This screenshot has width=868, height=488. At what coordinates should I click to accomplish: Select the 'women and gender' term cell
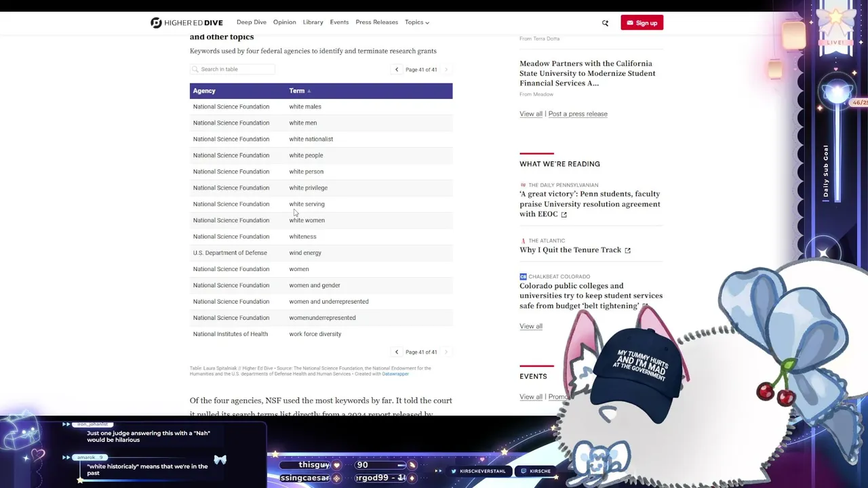pyautogui.click(x=315, y=285)
